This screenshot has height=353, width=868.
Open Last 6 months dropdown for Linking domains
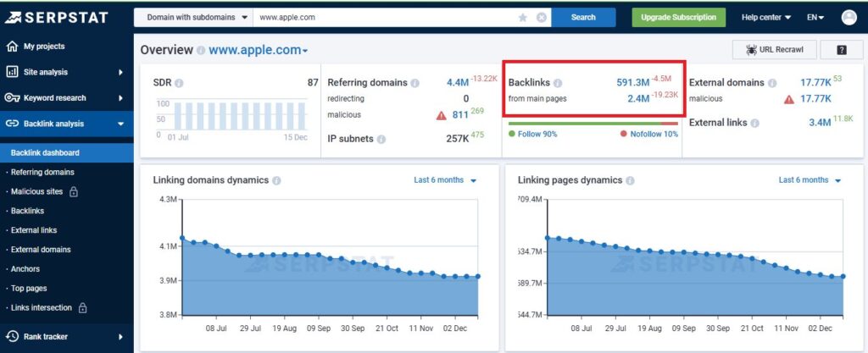(445, 180)
